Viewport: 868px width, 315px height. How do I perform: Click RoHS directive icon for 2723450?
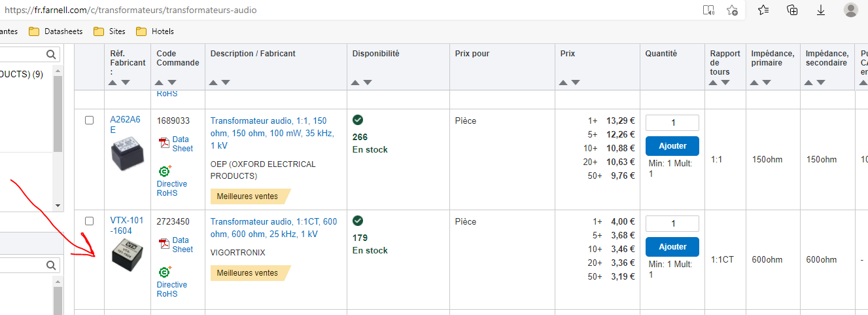point(165,271)
